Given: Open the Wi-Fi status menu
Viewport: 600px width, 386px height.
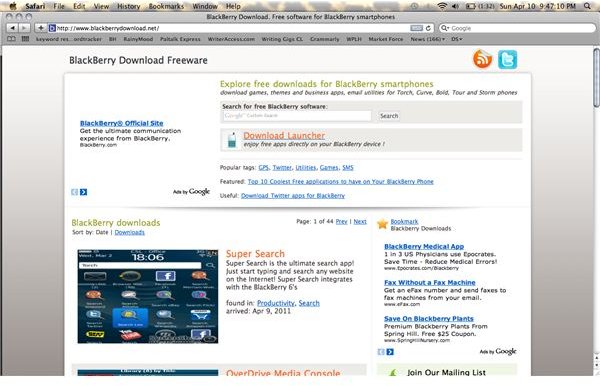Looking at the screenshot, I should pos(442,6).
